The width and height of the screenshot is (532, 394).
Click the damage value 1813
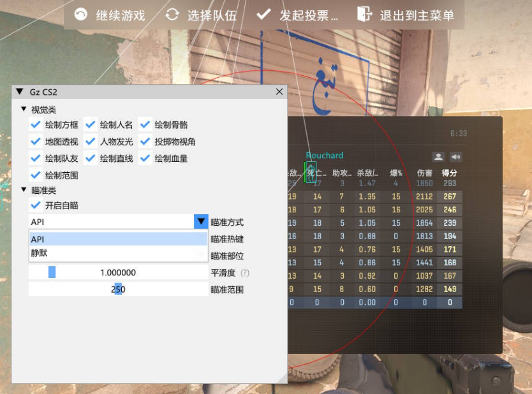coord(424,236)
